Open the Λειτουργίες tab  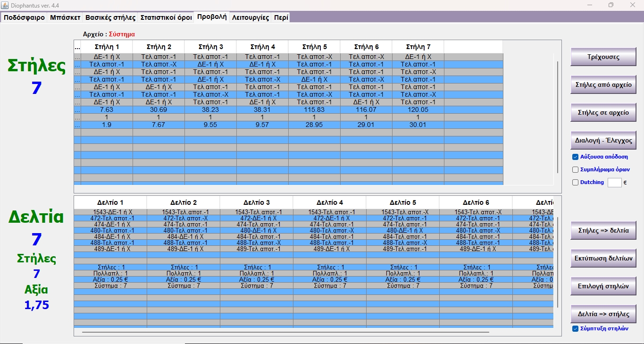pos(251,17)
